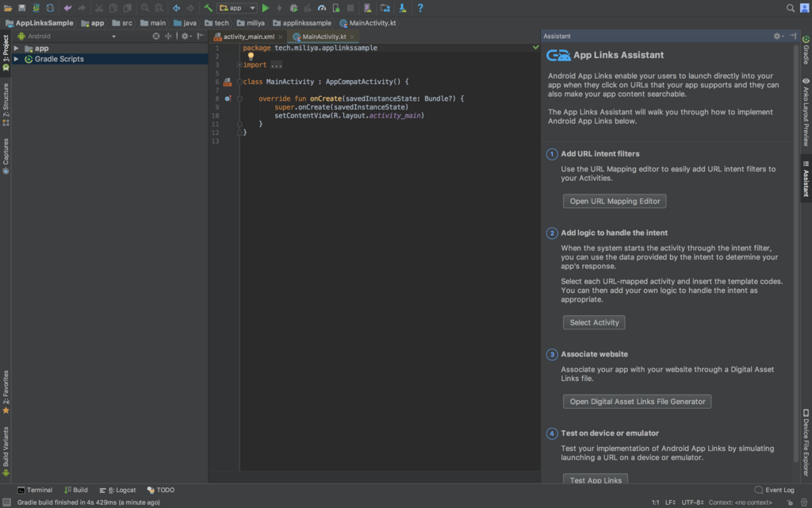Switch to the activity_main.xml editor tab
Image resolution: width=812 pixels, height=508 pixels.
(x=247, y=37)
